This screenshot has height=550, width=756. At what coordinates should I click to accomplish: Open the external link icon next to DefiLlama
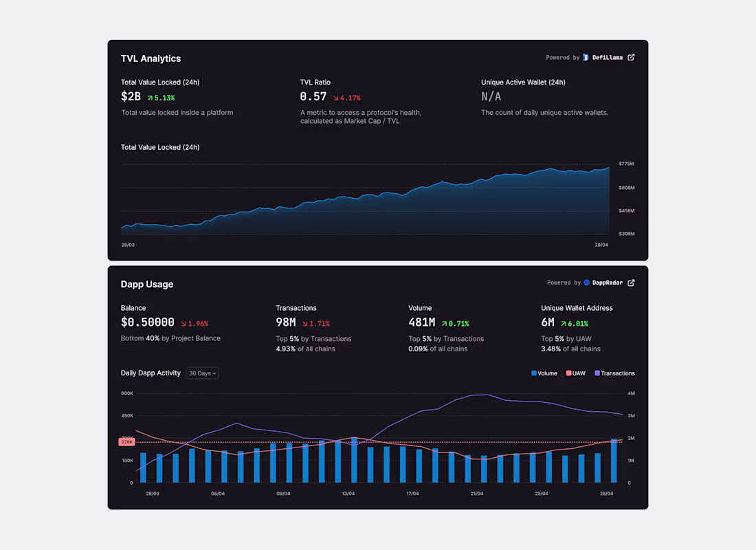tap(630, 57)
